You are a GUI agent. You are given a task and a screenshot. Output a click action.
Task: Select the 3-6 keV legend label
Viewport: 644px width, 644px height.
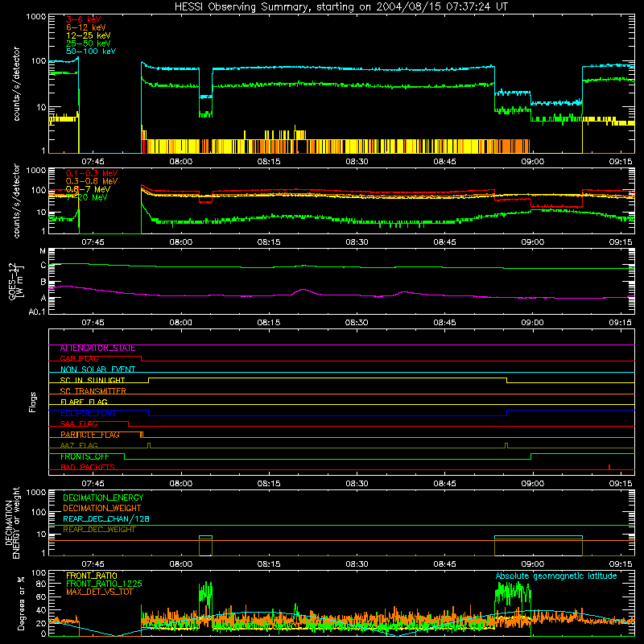coord(84,19)
